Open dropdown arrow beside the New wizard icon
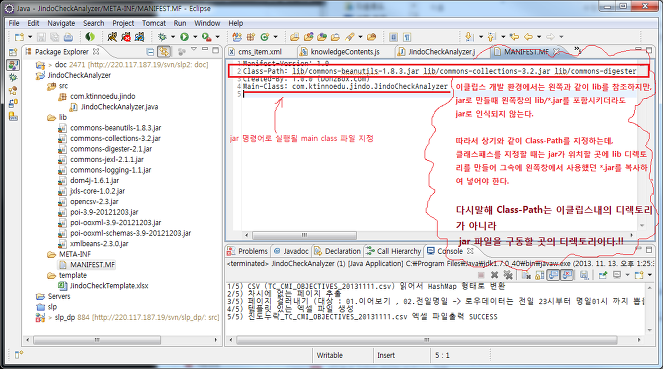The width and height of the screenshot is (663, 369). (x=30, y=37)
